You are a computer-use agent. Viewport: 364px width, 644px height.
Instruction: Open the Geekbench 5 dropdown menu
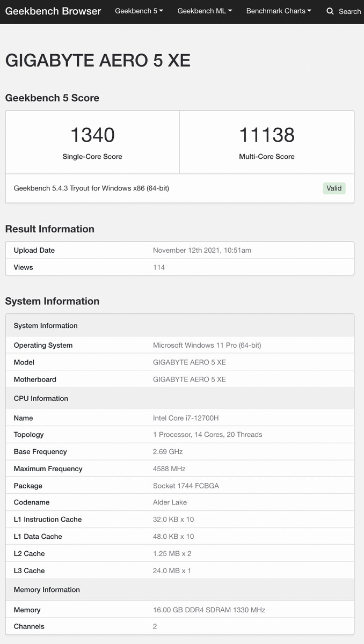(x=139, y=11)
